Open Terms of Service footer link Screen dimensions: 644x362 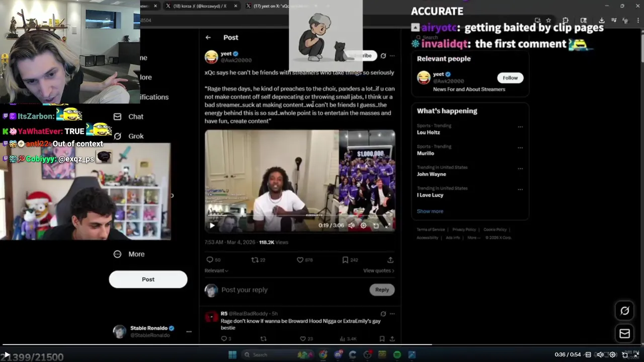tap(431, 230)
